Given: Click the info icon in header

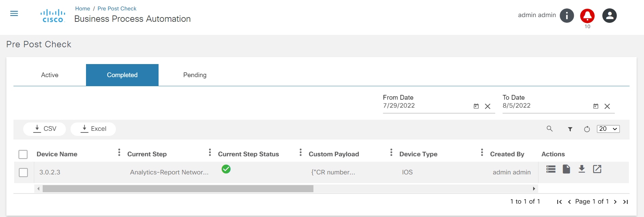Looking at the screenshot, I should (567, 16).
